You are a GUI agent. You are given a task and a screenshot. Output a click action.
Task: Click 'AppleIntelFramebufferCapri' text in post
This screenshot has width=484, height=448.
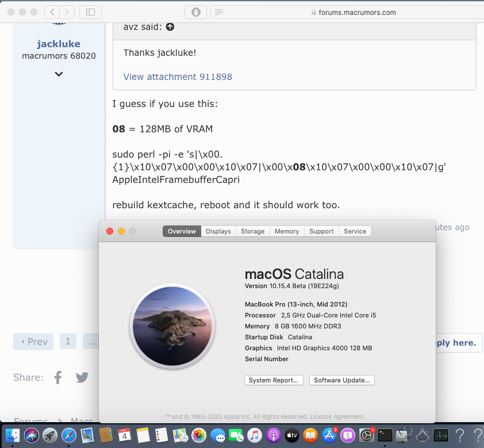176,179
